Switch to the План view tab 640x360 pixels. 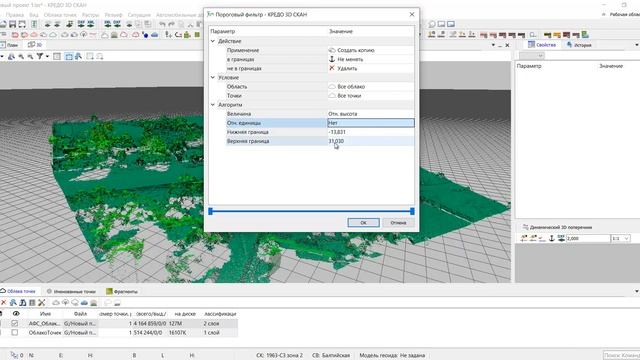(9, 45)
